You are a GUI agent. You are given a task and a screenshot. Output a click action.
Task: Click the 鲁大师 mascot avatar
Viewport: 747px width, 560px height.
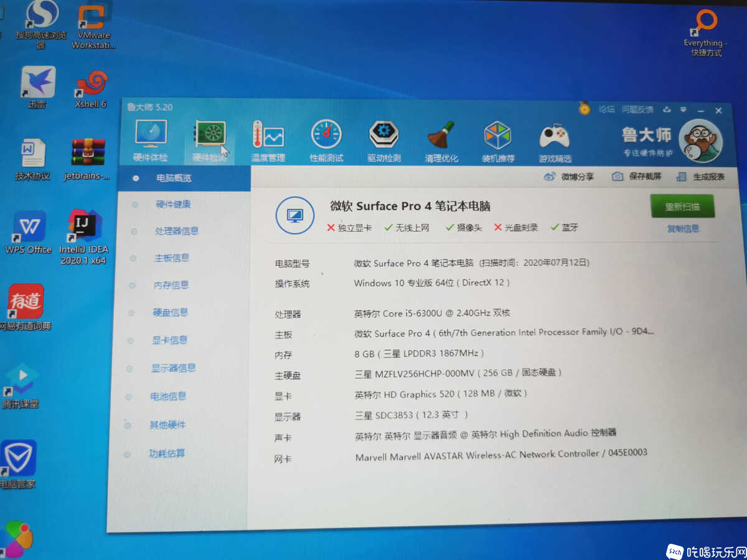(700, 142)
